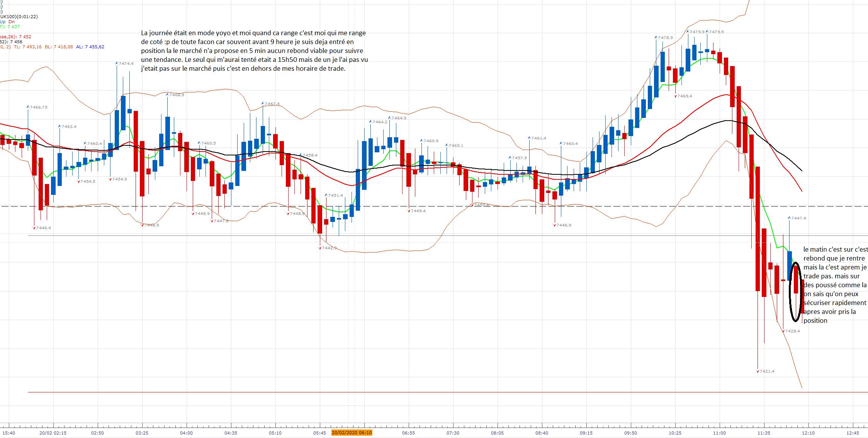868x438 pixels.
Task: Select the 7474.4 up-arrow price marker
Action: pos(124,63)
